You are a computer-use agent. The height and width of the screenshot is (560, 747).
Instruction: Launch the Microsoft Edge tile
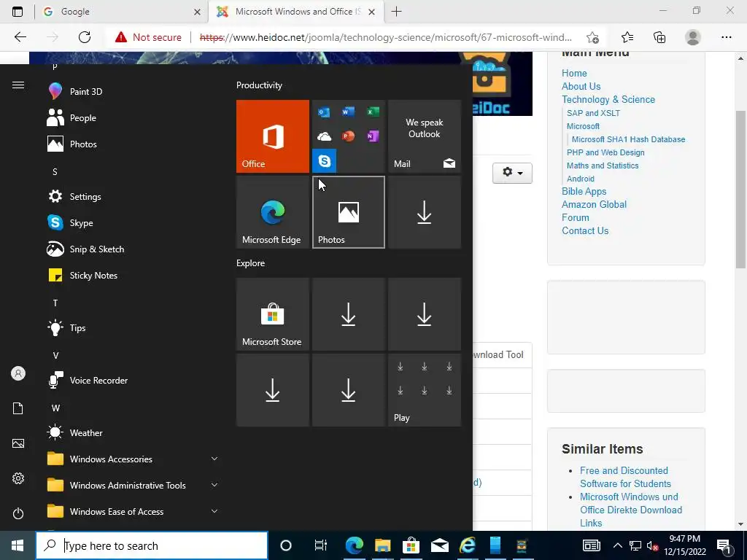click(273, 212)
